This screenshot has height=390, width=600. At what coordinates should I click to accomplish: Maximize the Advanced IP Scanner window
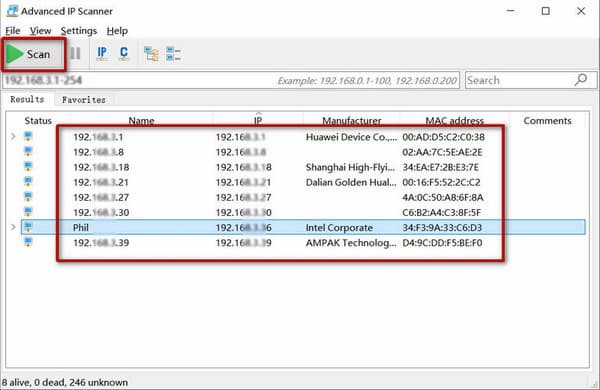click(x=546, y=11)
